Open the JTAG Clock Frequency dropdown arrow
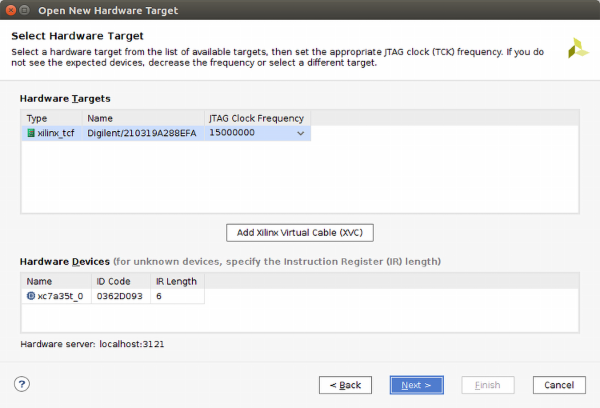The height and width of the screenshot is (408, 600). [x=300, y=133]
